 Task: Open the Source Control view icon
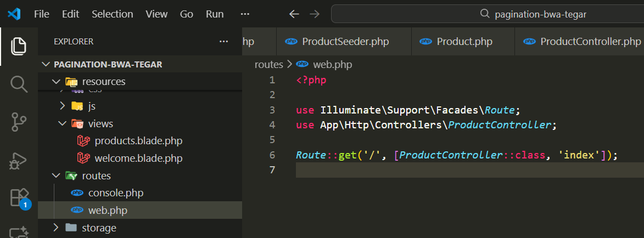coord(19,122)
